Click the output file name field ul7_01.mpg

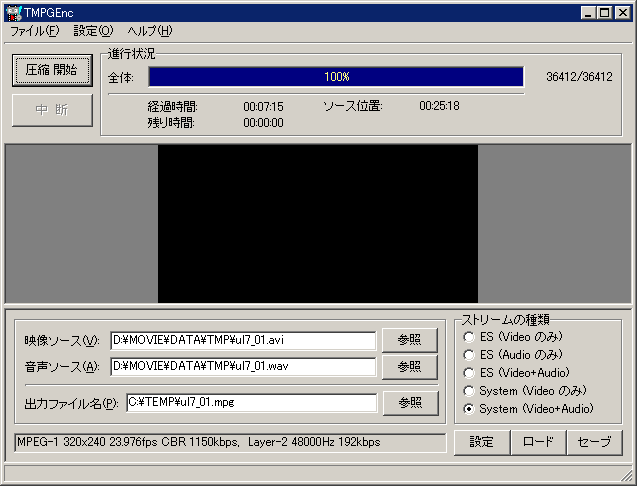tap(251, 403)
